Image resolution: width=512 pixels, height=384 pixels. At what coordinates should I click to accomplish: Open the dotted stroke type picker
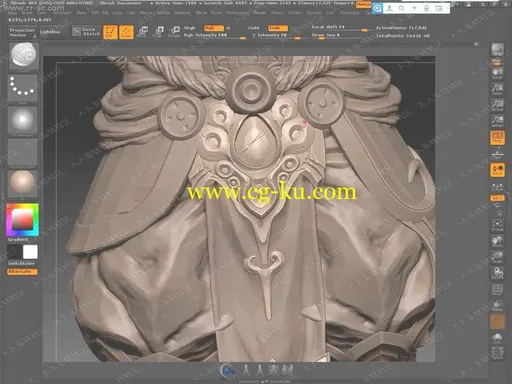click(x=23, y=87)
